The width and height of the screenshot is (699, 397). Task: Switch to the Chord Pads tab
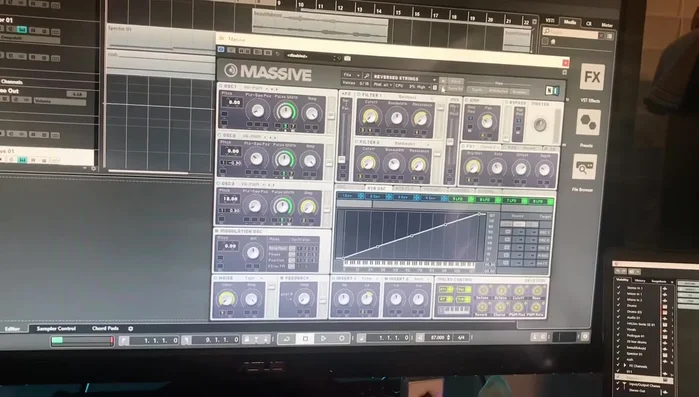[105, 329]
